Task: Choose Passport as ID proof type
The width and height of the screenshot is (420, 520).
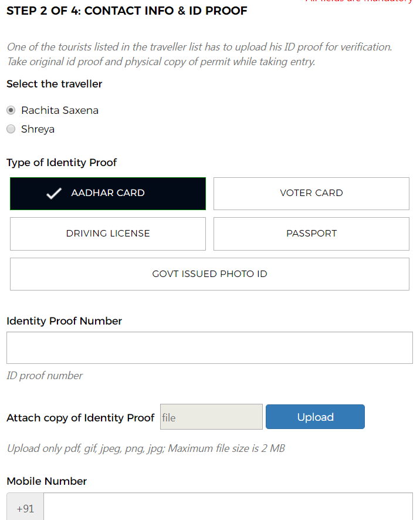Action: click(311, 234)
